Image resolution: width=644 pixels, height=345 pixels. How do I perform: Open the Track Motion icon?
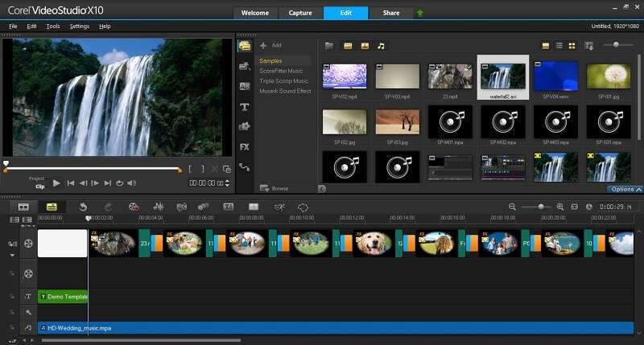(204, 207)
